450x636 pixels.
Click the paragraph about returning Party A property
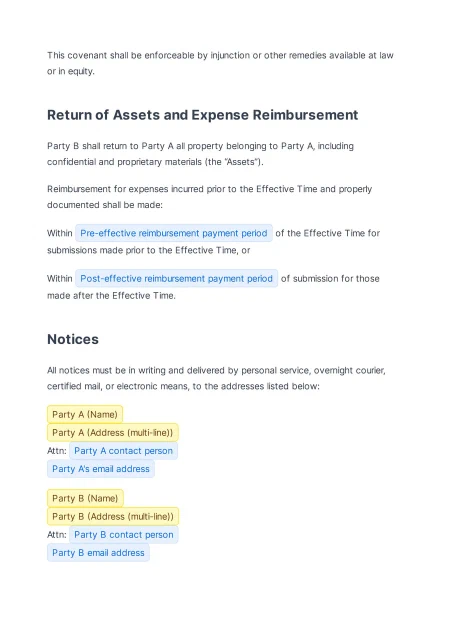[200, 154]
